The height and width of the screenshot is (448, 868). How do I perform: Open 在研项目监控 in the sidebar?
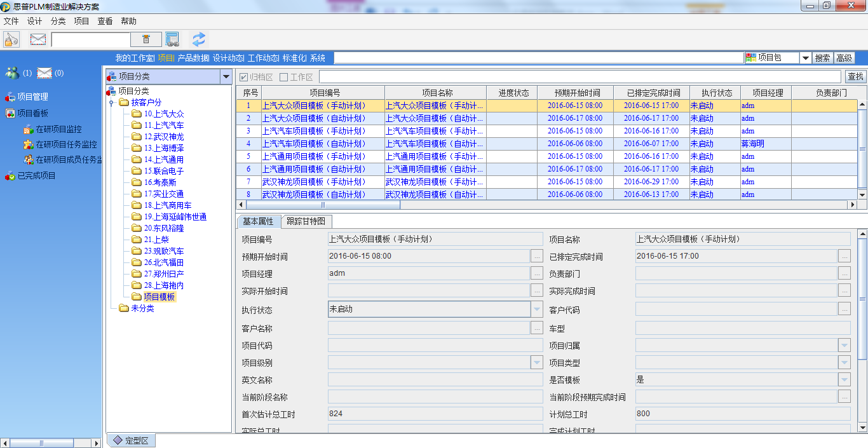(x=58, y=130)
